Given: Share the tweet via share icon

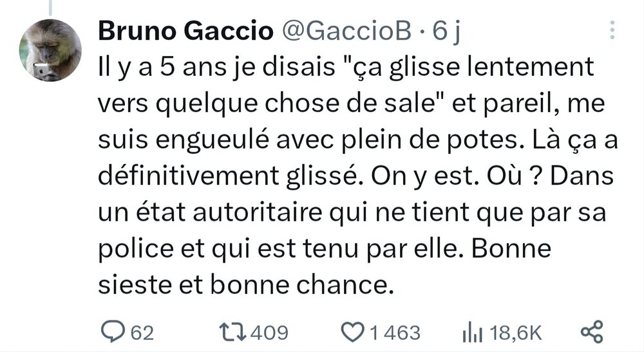Looking at the screenshot, I should [592, 332].
